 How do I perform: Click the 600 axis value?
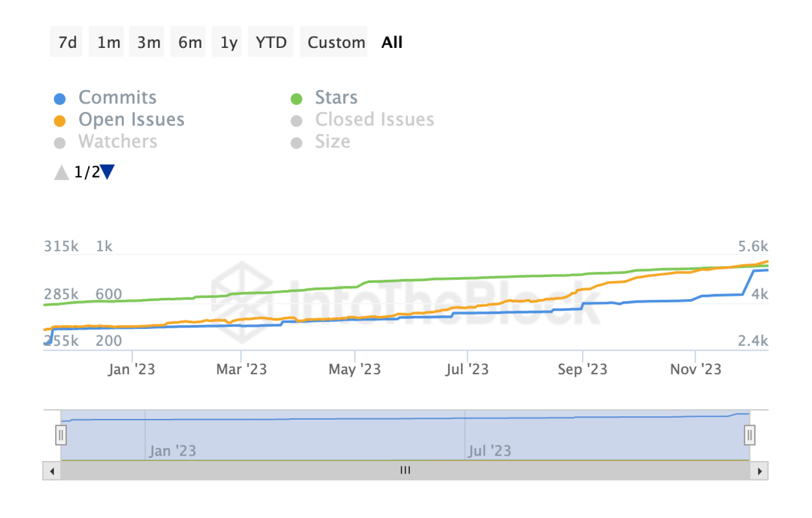pos(108,294)
